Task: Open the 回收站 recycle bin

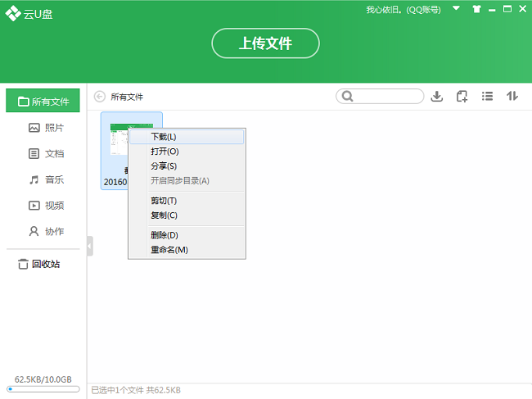Action: click(x=38, y=264)
